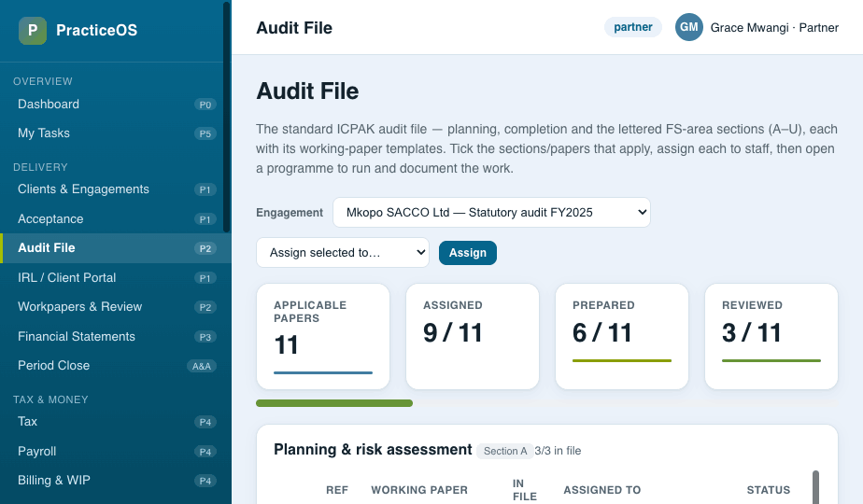Image resolution: width=863 pixels, height=504 pixels.
Task: Open the 'Assign selected to…' dropdown
Action: click(x=343, y=253)
